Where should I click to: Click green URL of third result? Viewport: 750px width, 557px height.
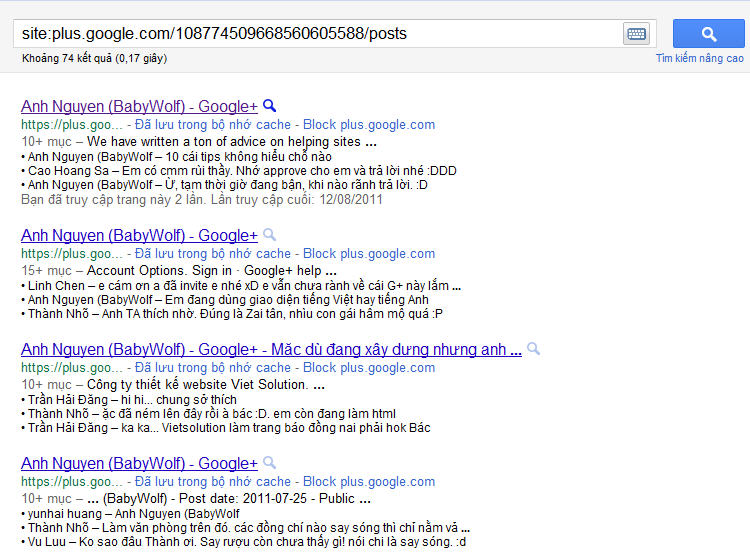click(72, 368)
